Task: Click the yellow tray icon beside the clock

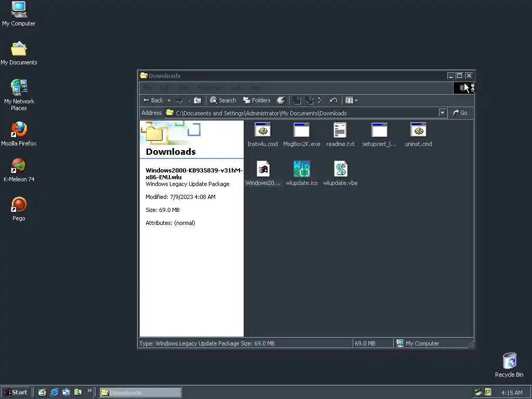Action: pos(488,392)
